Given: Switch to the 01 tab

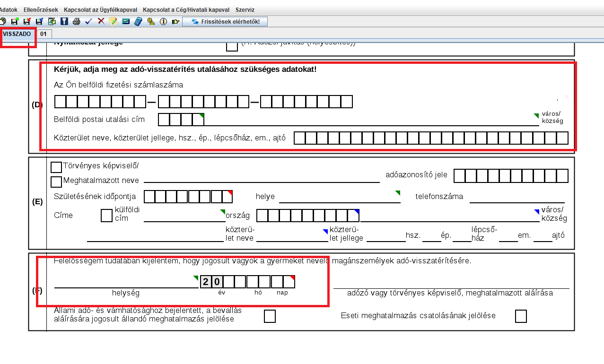Looking at the screenshot, I should (x=44, y=34).
